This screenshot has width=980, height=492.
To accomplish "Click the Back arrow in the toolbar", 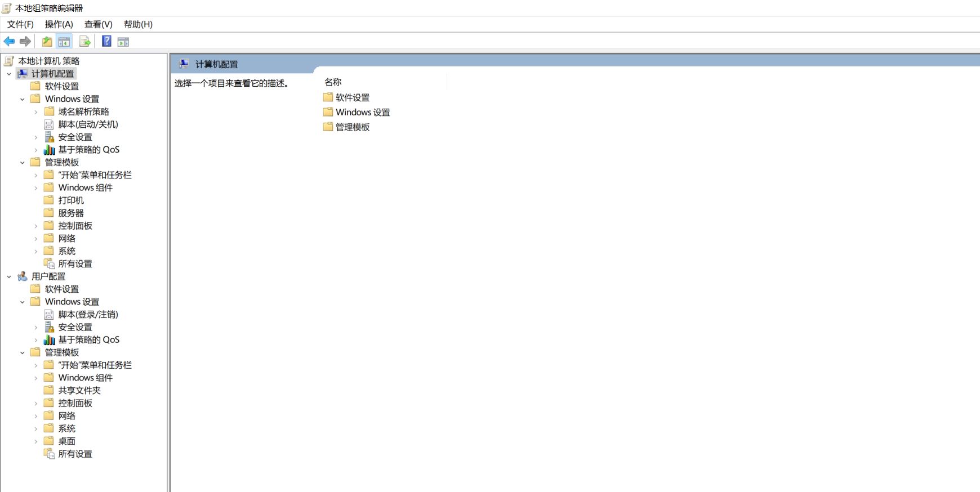I will (9, 41).
